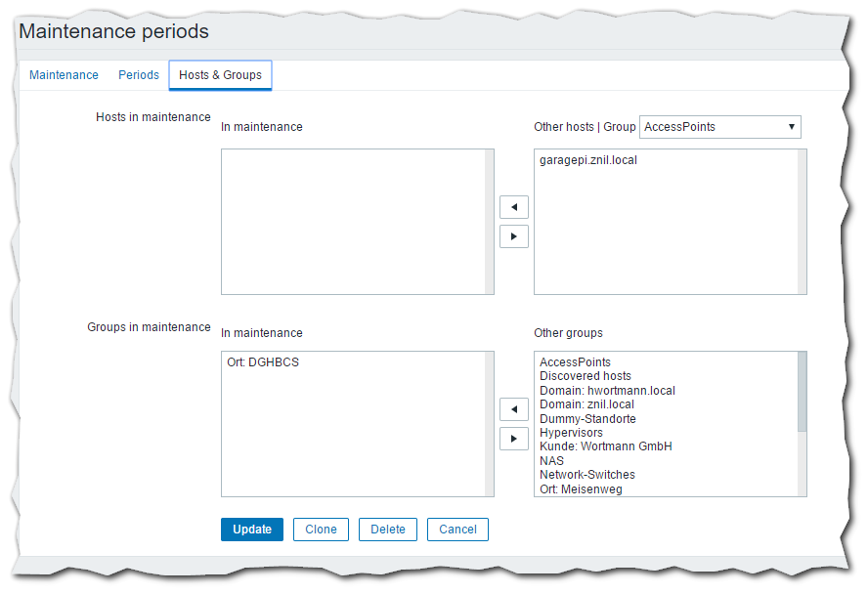This screenshot has height=594, width=868.
Task: Click left arrow between group lists
Action: coord(513,408)
